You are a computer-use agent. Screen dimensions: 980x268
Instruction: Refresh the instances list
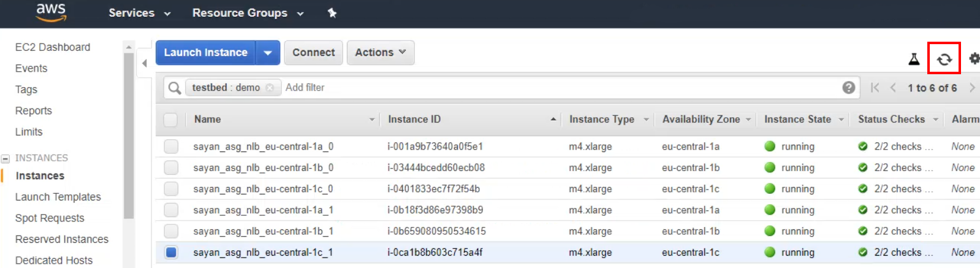click(944, 59)
